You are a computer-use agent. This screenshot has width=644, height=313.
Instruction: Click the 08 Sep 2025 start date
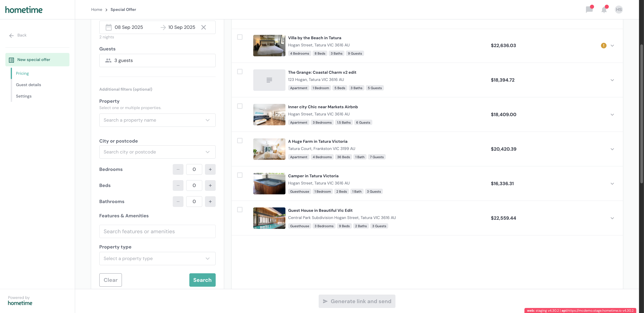coord(129,27)
